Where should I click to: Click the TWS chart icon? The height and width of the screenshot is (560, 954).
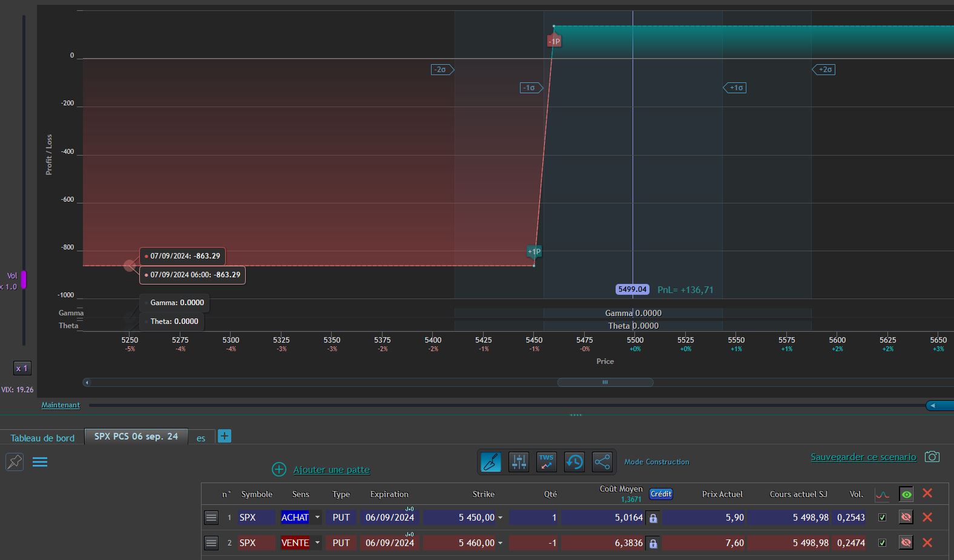point(546,462)
